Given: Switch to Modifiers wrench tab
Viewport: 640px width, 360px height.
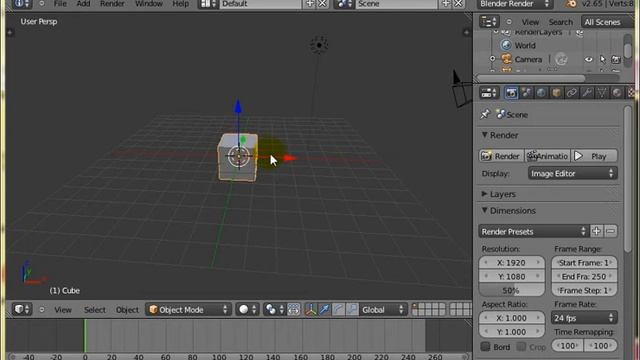Looking at the screenshot, I should click(587, 93).
